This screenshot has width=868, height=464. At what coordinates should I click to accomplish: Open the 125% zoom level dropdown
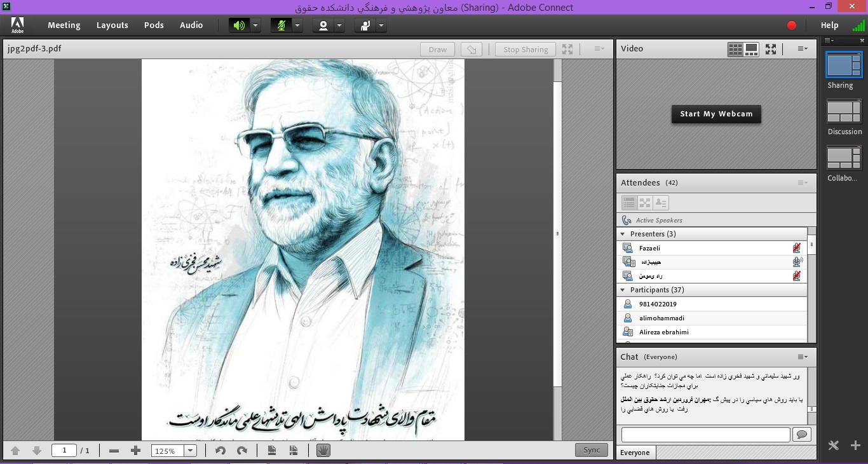click(x=190, y=451)
